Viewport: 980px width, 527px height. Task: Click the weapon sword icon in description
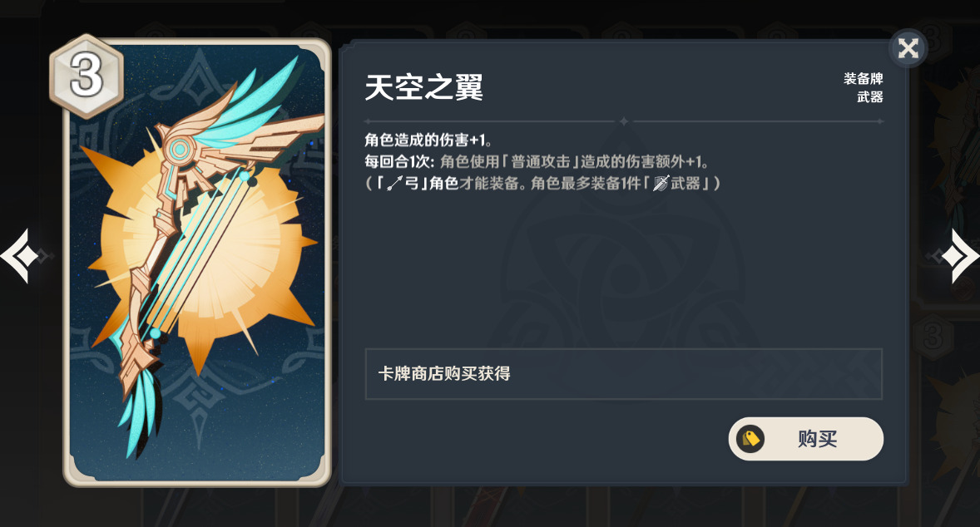661,183
